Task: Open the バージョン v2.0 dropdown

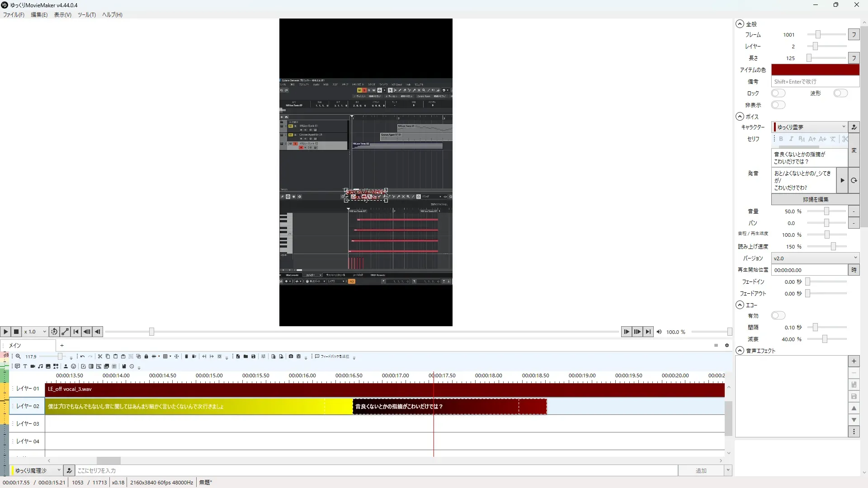Action: (x=815, y=258)
